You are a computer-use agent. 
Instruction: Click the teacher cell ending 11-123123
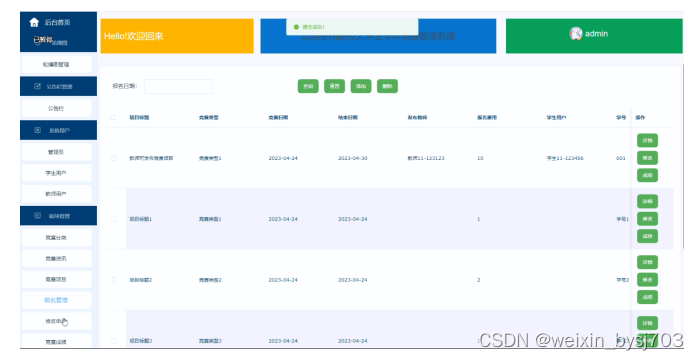coord(426,158)
